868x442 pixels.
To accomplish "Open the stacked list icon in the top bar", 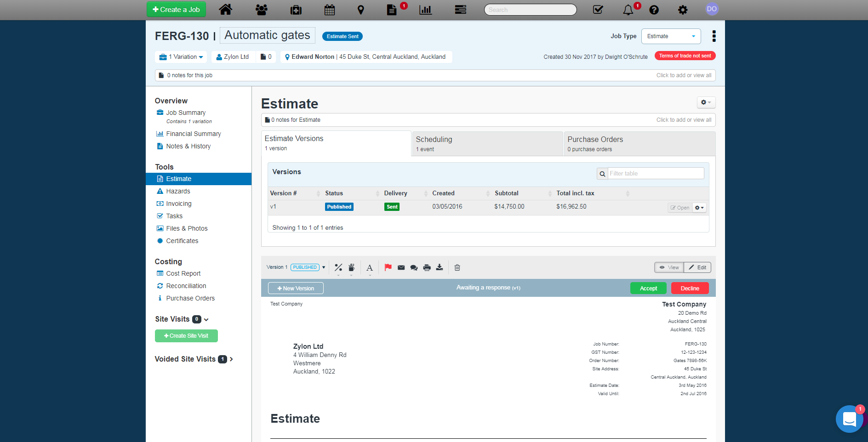I will click(460, 10).
